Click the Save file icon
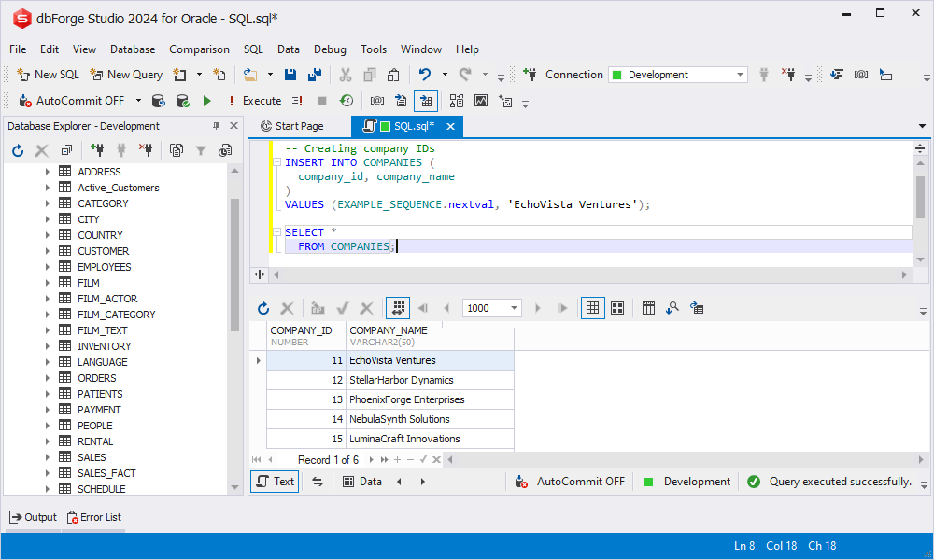Screen dimensions: 934x560 [290, 75]
